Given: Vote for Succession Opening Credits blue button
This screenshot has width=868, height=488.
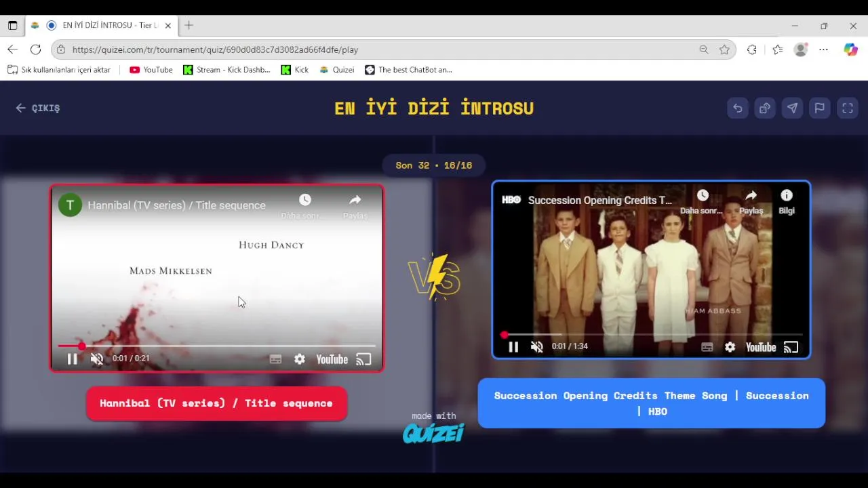Looking at the screenshot, I should [651, 403].
